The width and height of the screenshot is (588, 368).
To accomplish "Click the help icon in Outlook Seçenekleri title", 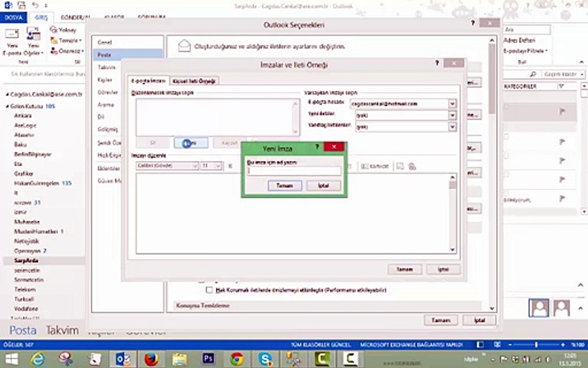I will point(473,24).
